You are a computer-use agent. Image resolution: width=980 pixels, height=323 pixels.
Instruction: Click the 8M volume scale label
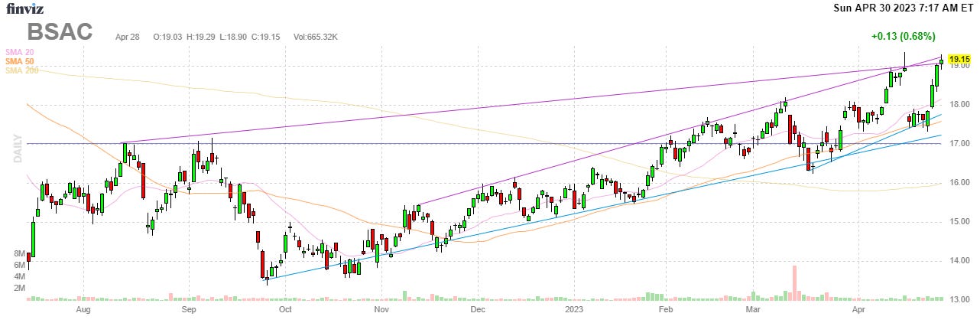click(20, 253)
